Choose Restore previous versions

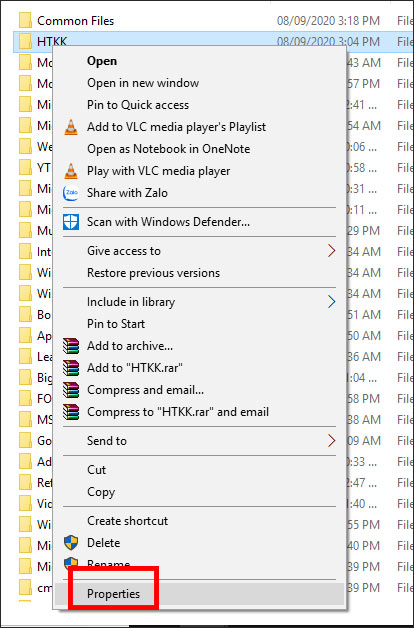click(153, 273)
